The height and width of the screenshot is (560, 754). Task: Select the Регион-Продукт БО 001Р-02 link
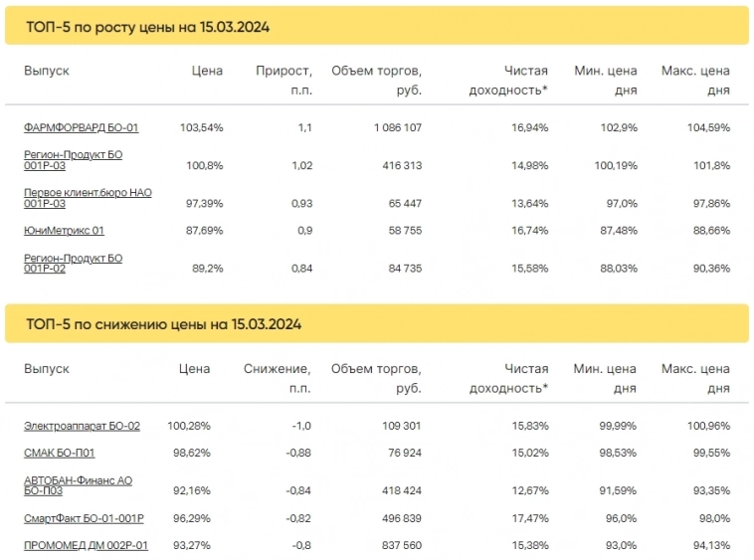73,264
